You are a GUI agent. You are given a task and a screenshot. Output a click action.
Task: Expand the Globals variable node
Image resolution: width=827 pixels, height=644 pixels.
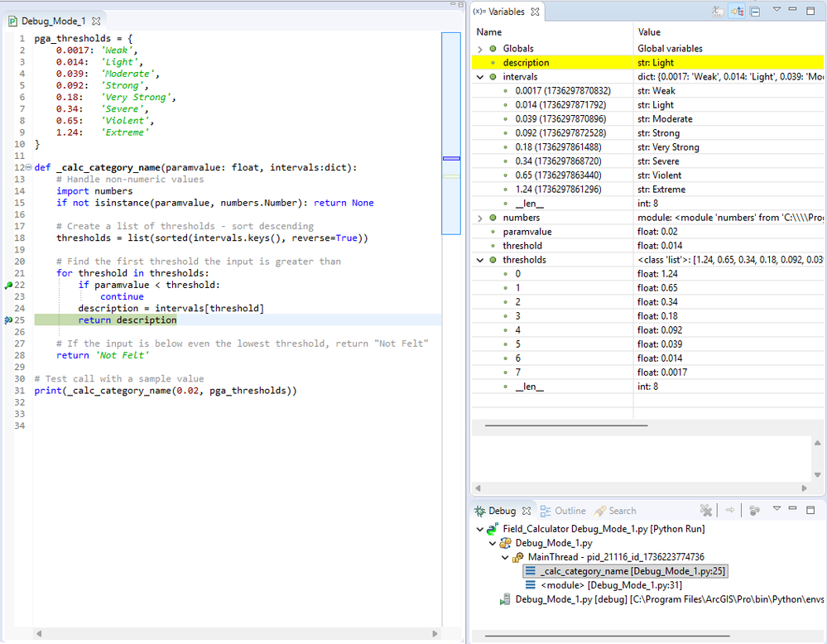pyautogui.click(x=481, y=49)
